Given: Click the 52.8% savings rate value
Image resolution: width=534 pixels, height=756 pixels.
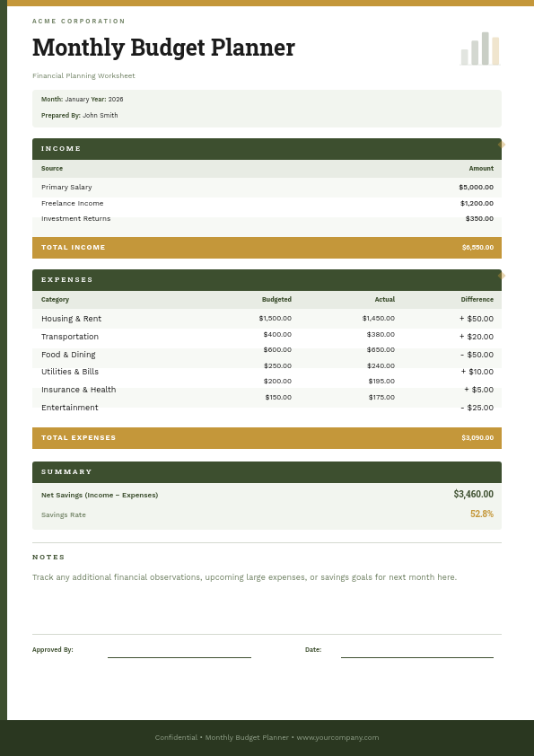Looking at the screenshot, I should pyautogui.click(x=482, y=514).
